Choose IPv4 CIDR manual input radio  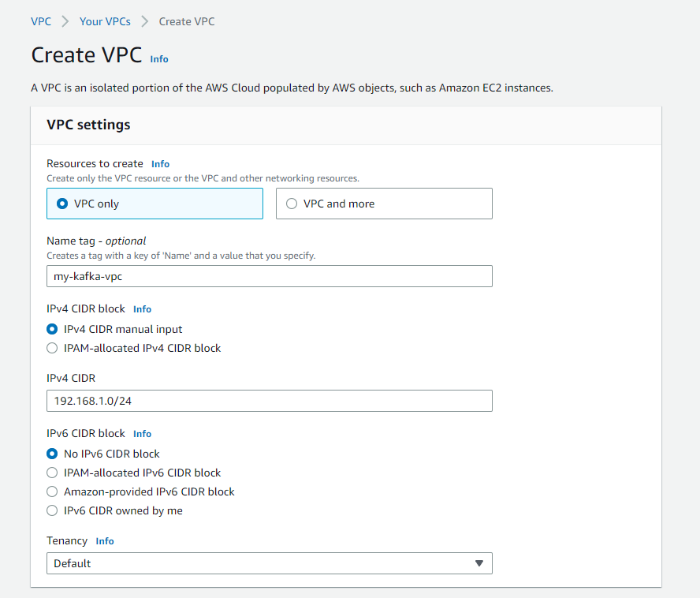[52, 329]
